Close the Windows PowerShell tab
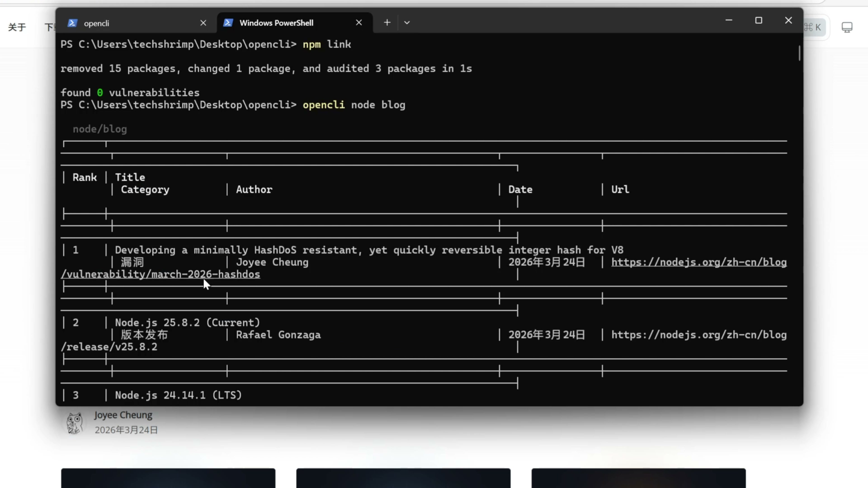The width and height of the screenshot is (868, 488). point(359,23)
